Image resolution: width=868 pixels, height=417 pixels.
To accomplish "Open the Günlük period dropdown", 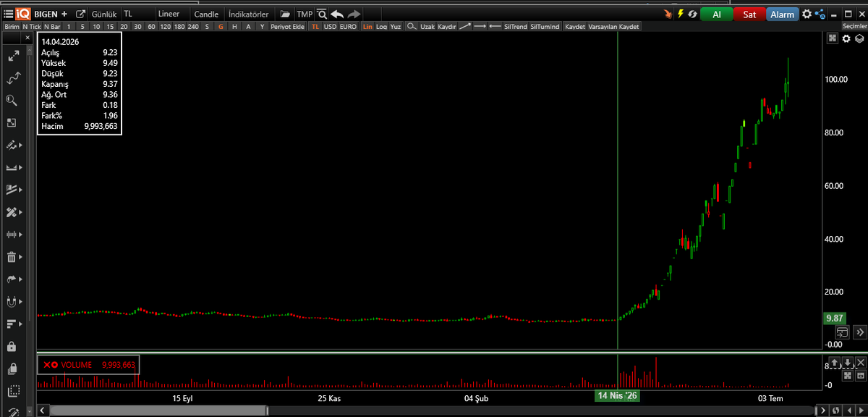I will [104, 14].
